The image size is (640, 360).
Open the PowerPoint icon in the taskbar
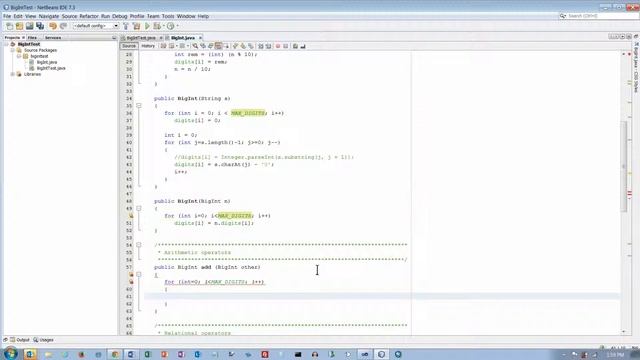coord(164,354)
